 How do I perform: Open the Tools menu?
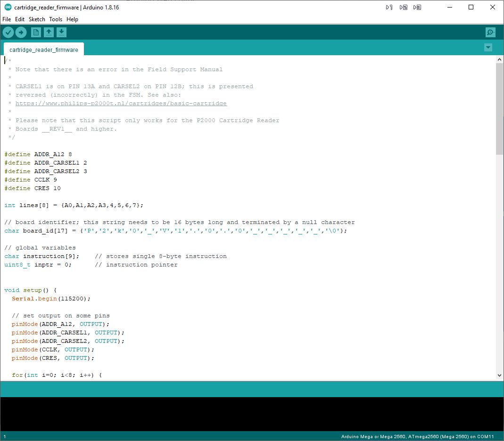pos(56,19)
